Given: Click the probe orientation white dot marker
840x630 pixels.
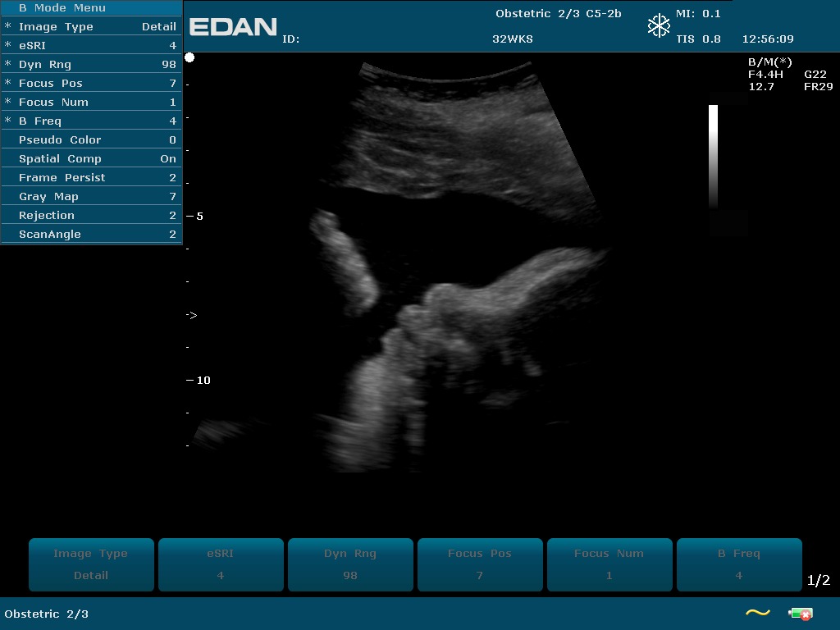Looking at the screenshot, I should [189, 57].
